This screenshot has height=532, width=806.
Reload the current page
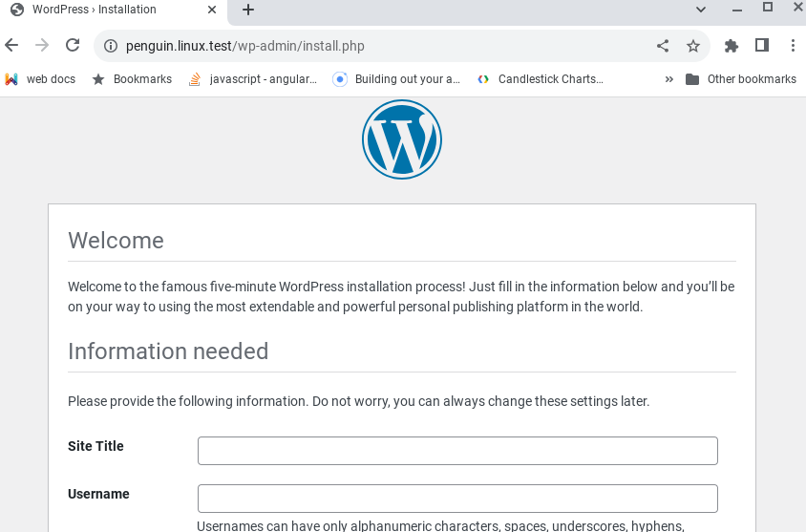[x=73, y=46]
